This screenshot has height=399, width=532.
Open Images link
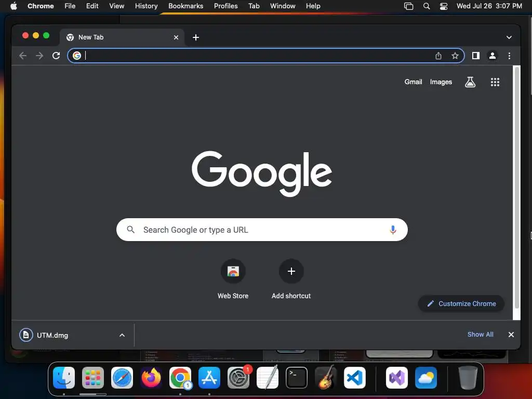441,82
